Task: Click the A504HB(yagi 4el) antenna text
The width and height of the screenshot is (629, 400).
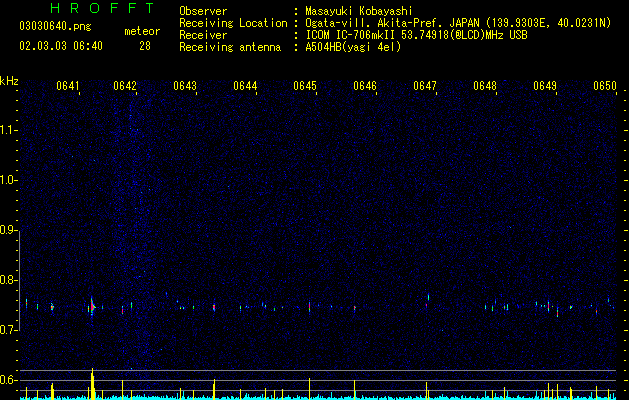Action: point(353,47)
